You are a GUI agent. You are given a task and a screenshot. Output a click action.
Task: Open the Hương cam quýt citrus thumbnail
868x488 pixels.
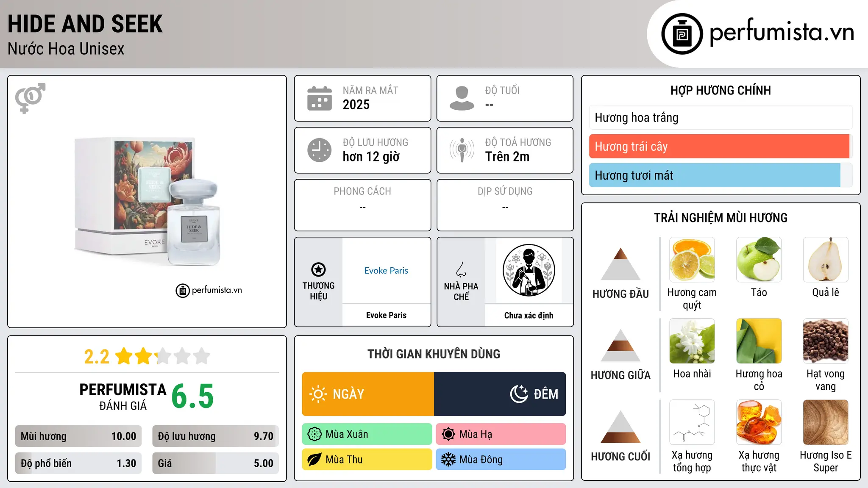coord(692,260)
